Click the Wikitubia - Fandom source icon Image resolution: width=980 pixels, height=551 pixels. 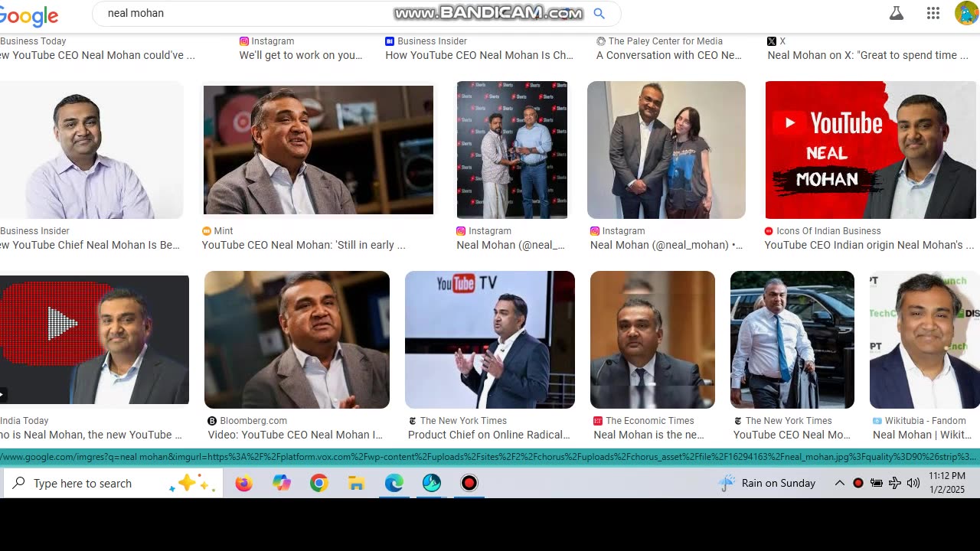tap(877, 421)
